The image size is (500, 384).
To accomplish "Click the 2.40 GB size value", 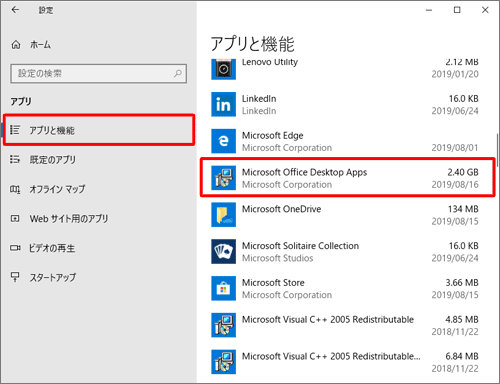I will 463,172.
